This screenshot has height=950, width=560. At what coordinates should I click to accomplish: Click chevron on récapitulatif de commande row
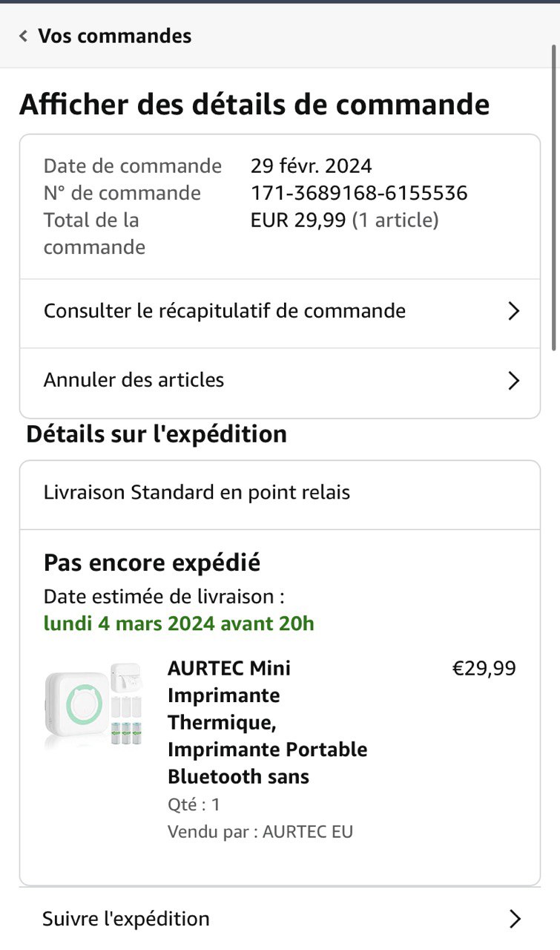click(x=513, y=312)
